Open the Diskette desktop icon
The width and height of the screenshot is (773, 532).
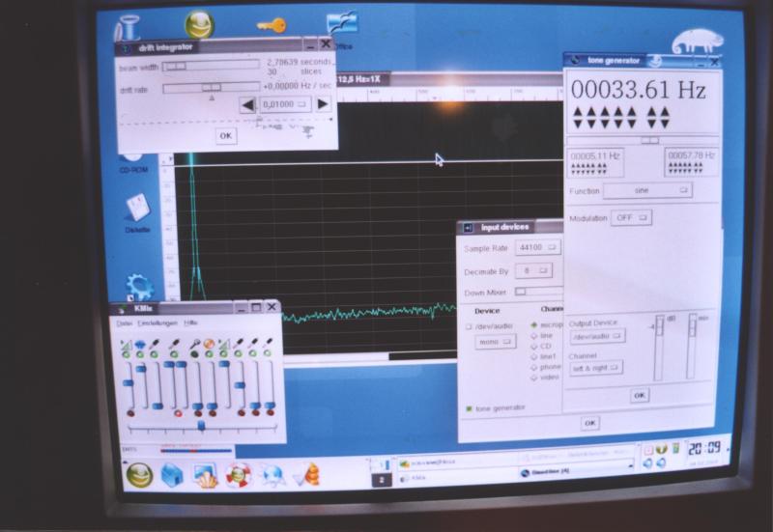coord(137,208)
